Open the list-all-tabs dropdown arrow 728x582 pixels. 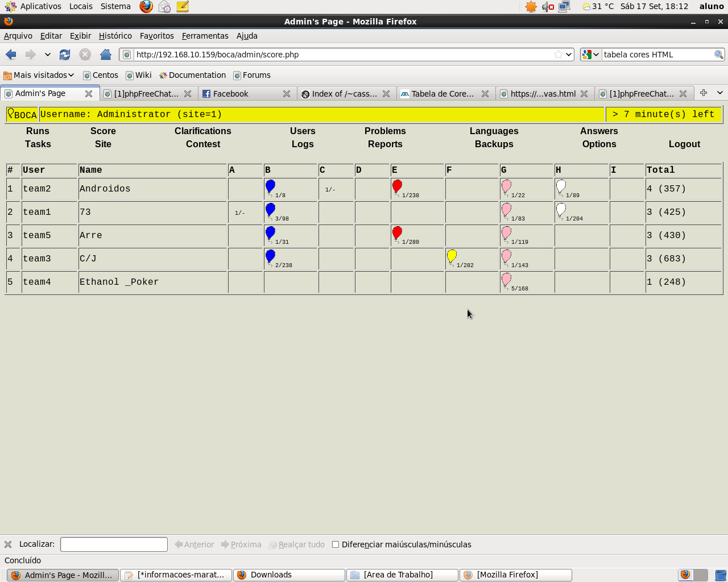click(719, 93)
